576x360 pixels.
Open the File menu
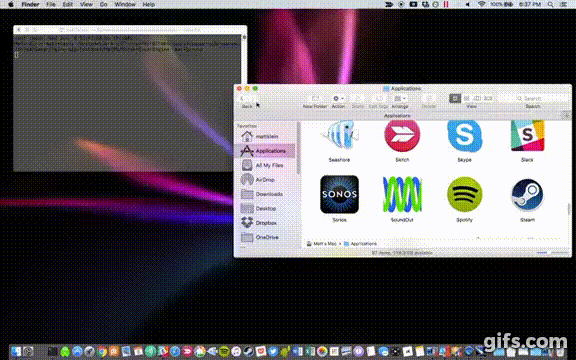[51, 4]
